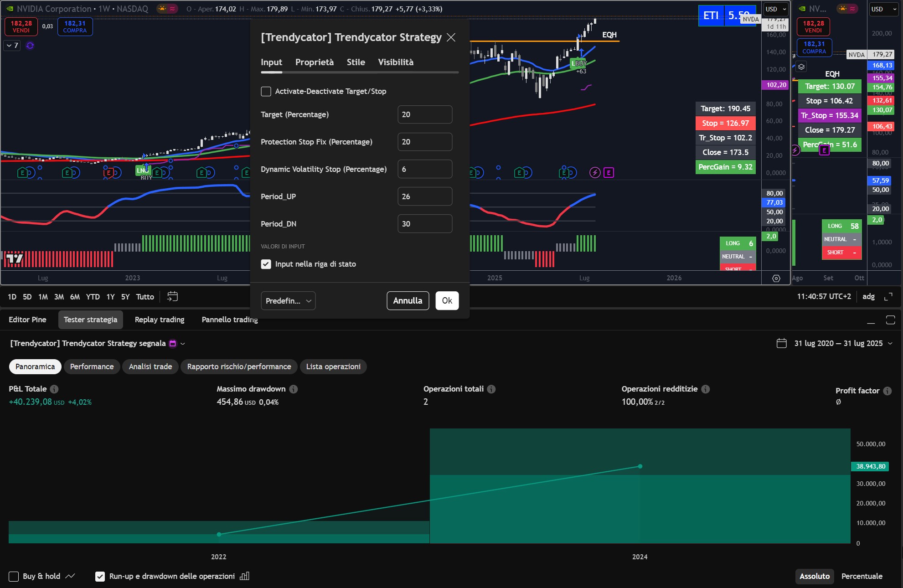Viewport: 903px width, 588px height.
Task: Switch equity chart to Percentuale
Action: [x=862, y=576]
